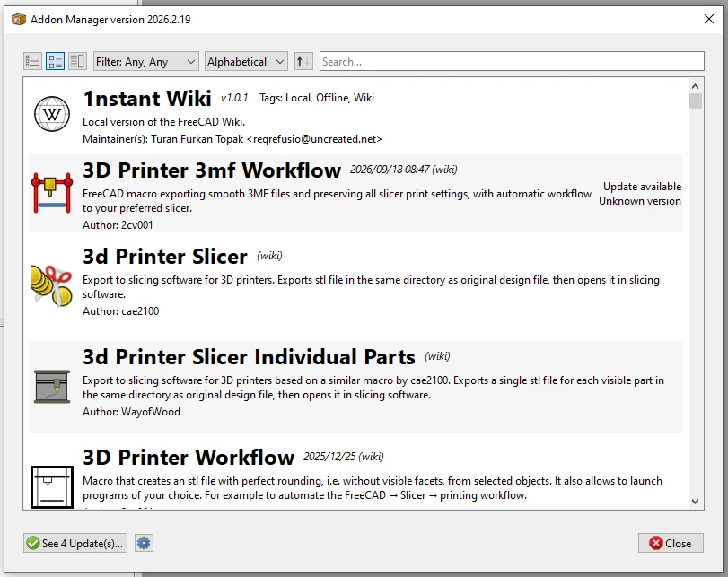Click the vertical scrollbar thumb
Screen dimensions: 728x577
click(x=695, y=101)
